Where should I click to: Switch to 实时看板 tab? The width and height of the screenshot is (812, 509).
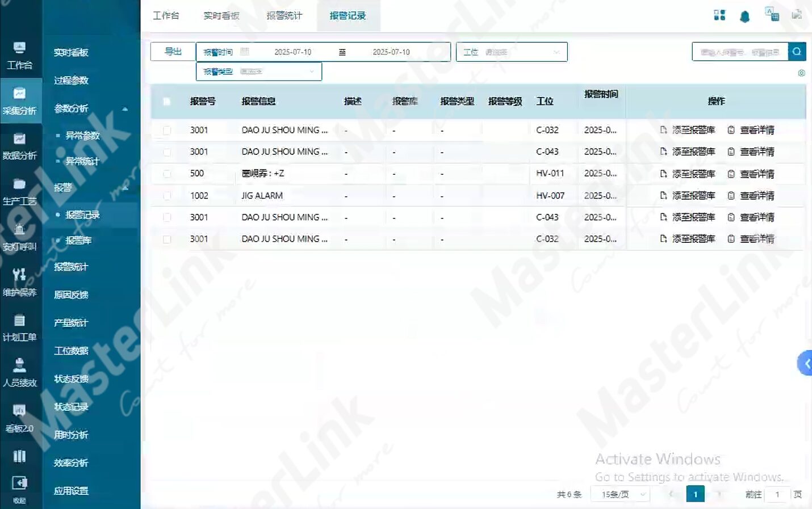point(221,15)
